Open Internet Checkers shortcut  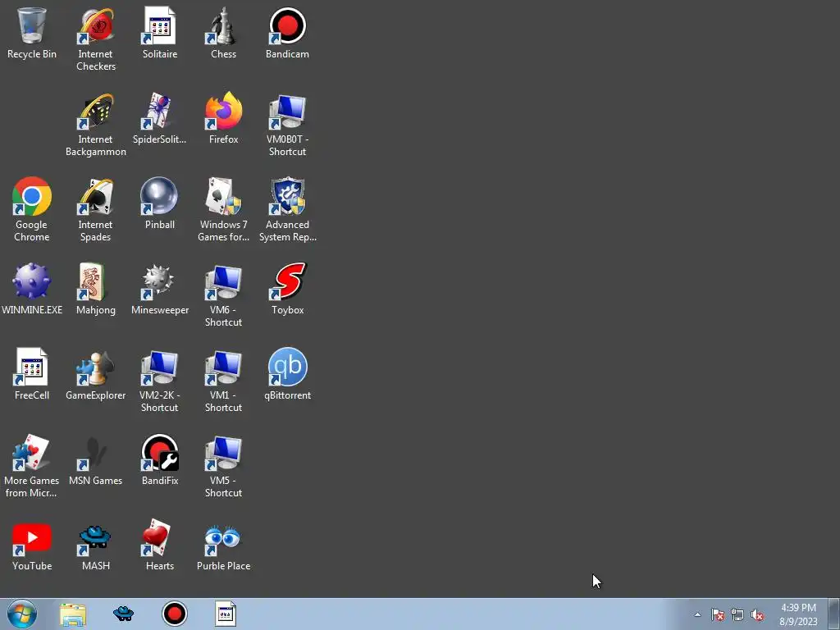tap(96, 39)
